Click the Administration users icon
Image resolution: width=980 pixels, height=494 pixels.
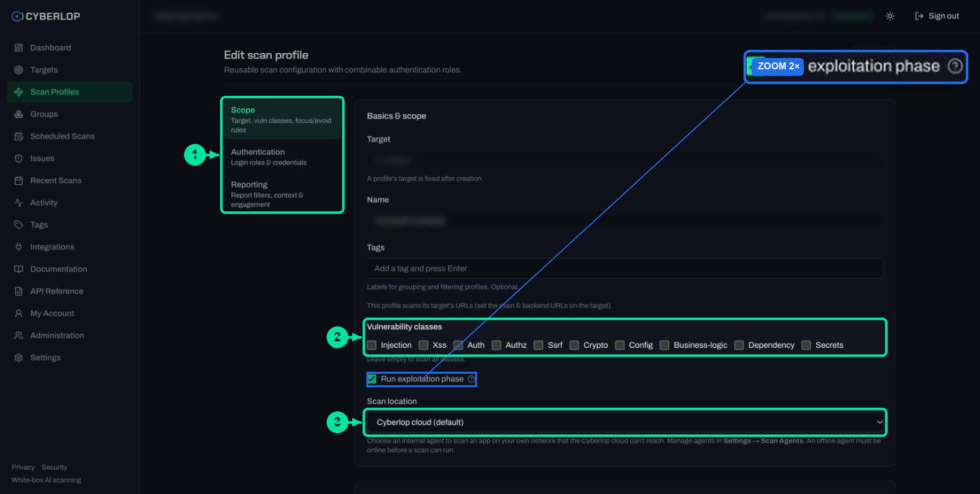click(x=19, y=336)
